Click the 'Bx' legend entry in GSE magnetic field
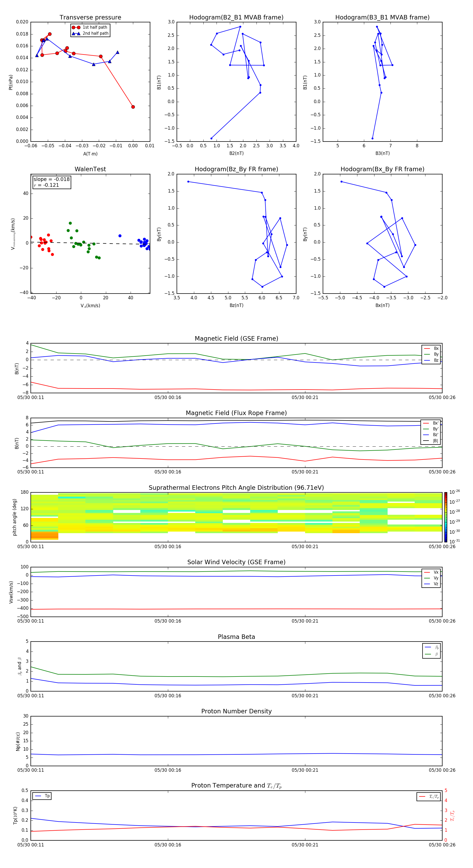Viewport: 473px width, 868px height. coord(431,349)
